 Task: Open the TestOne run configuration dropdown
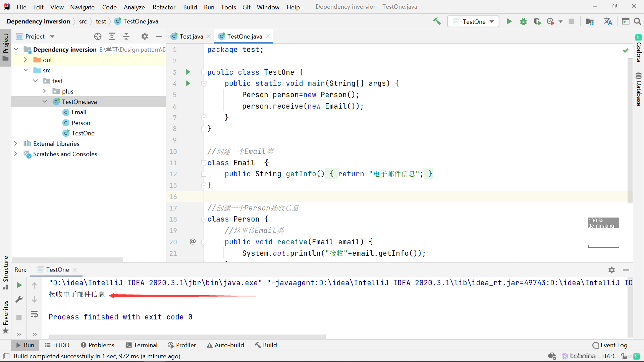[474, 21]
